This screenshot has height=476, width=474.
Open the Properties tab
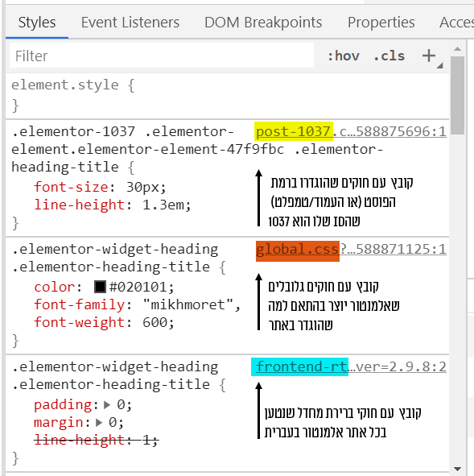click(381, 23)
